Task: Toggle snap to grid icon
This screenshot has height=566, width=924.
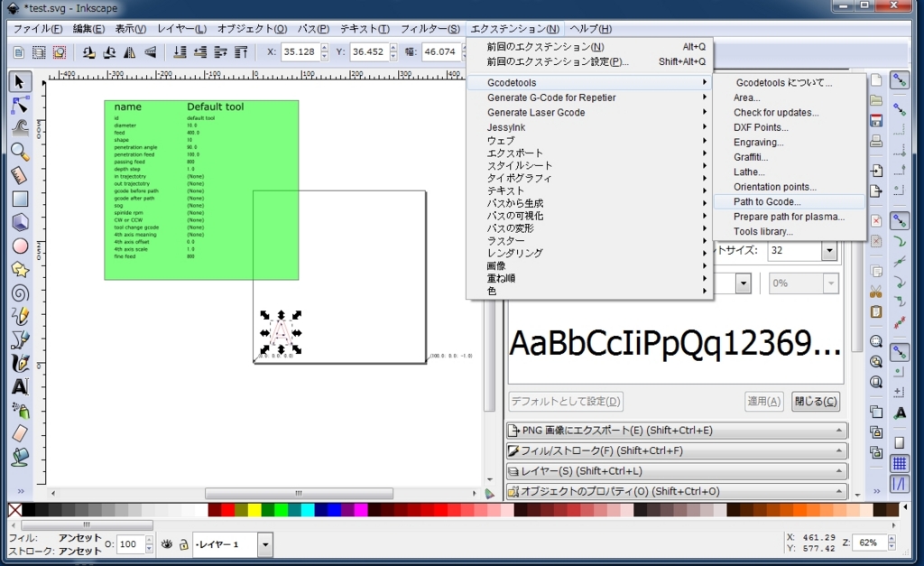Action: [900, 463]
